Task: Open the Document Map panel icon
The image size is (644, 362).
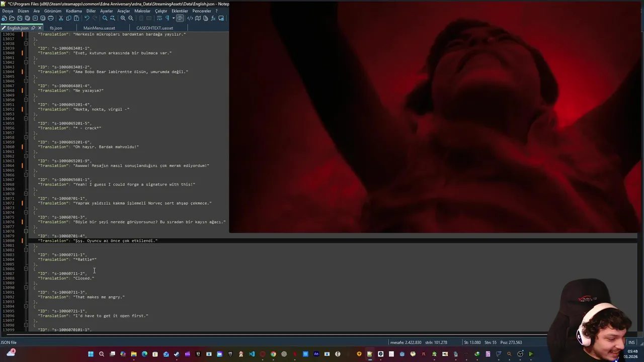Action: coord(198,18)
